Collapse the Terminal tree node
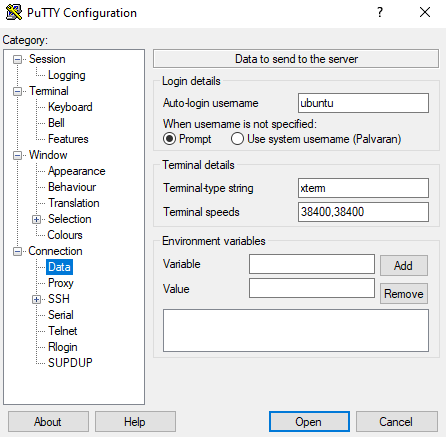 coord(17,91)
